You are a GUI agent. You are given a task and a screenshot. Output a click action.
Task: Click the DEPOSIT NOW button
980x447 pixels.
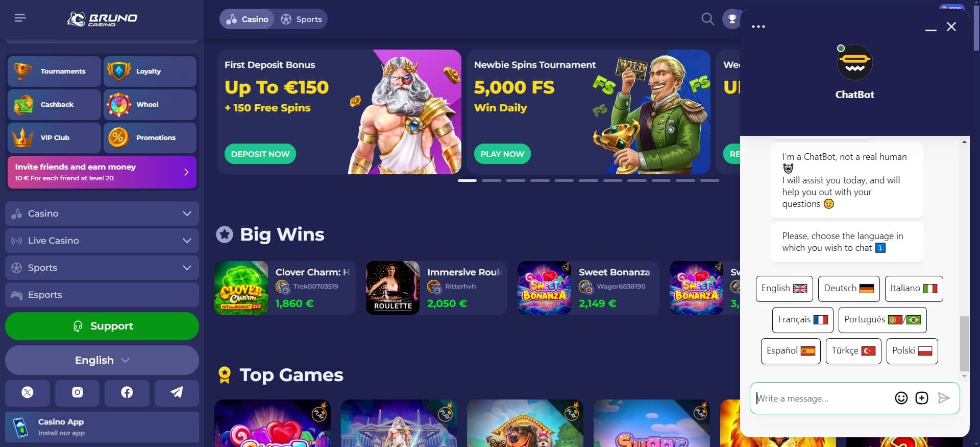260,154
